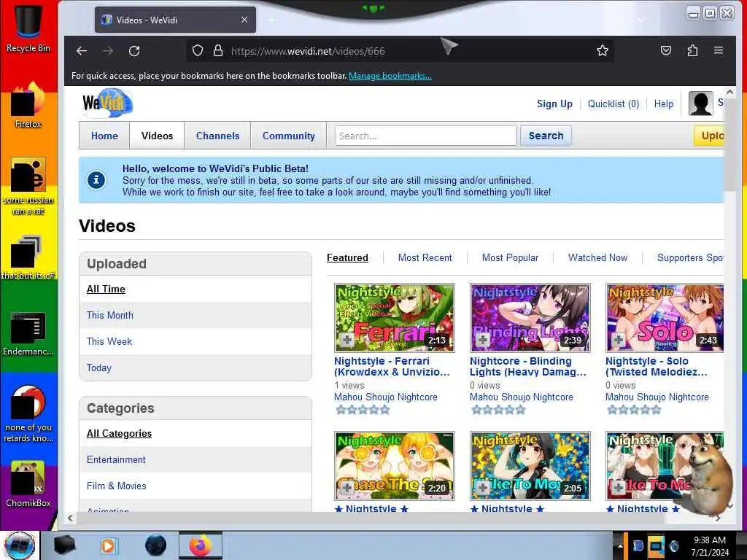
Task: Show Watched Now videos
Action: pos(598,257)
